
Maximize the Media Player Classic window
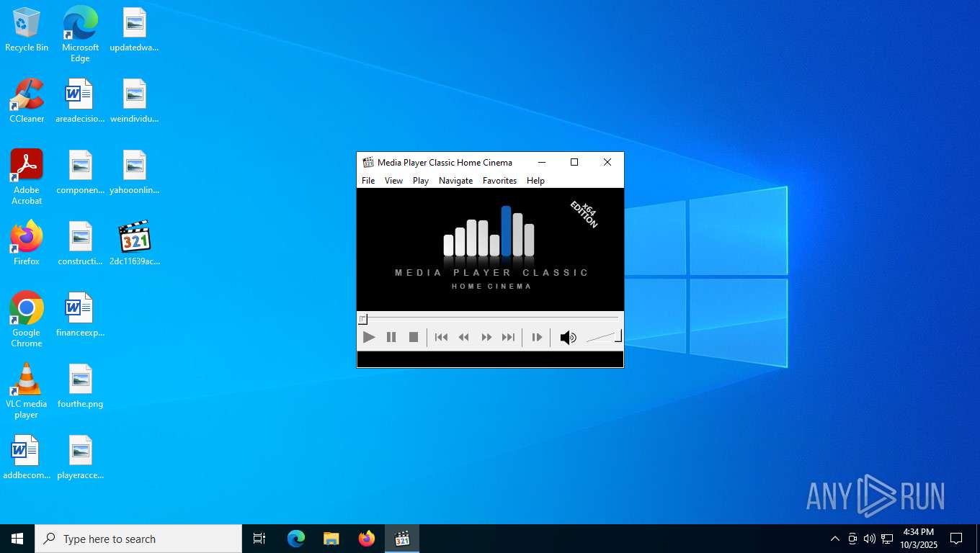pos(574,163)
